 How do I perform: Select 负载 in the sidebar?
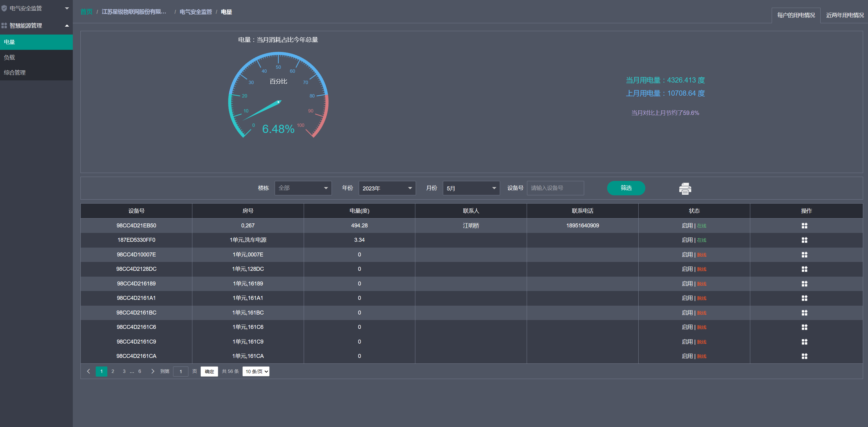[x=36, y=57]
